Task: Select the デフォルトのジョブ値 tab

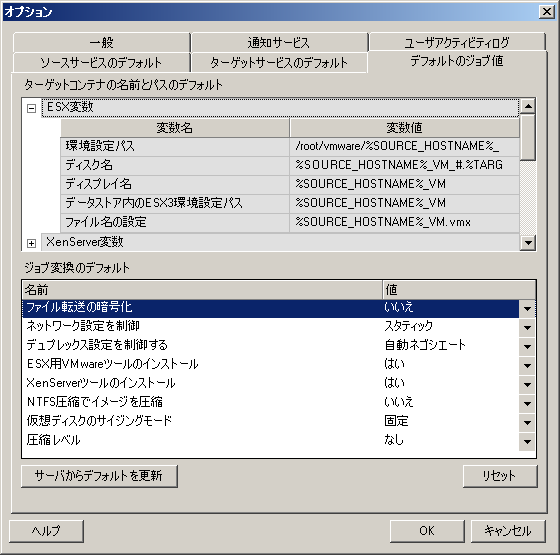Action: coord(457,61)
